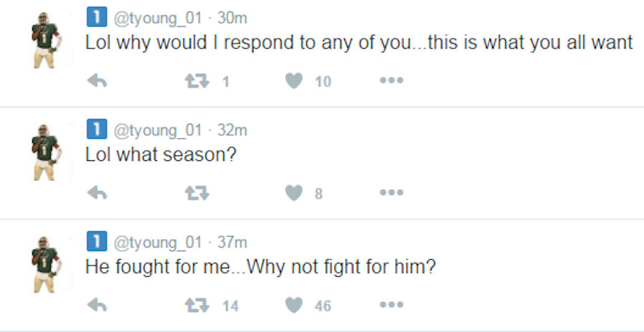Open the 'He fought for me' tweet text
644x332 pixels.
pyautogui.click(x=260, y=268)
